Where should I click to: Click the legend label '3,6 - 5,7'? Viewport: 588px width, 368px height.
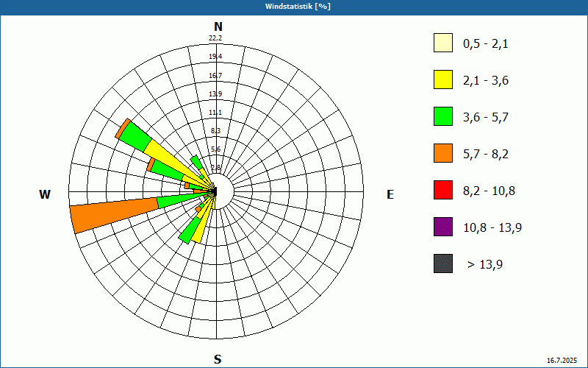[x=486, y=118]
